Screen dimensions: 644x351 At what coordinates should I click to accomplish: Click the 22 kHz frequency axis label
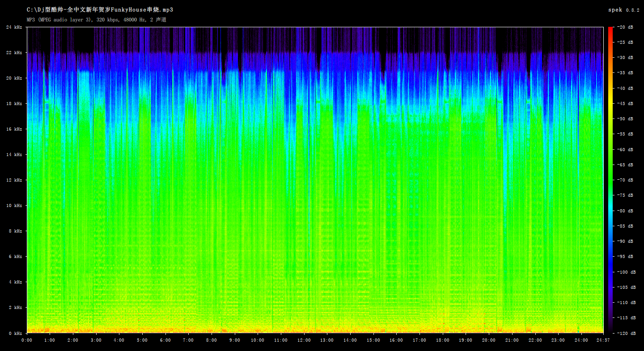[x=14, y=53]
